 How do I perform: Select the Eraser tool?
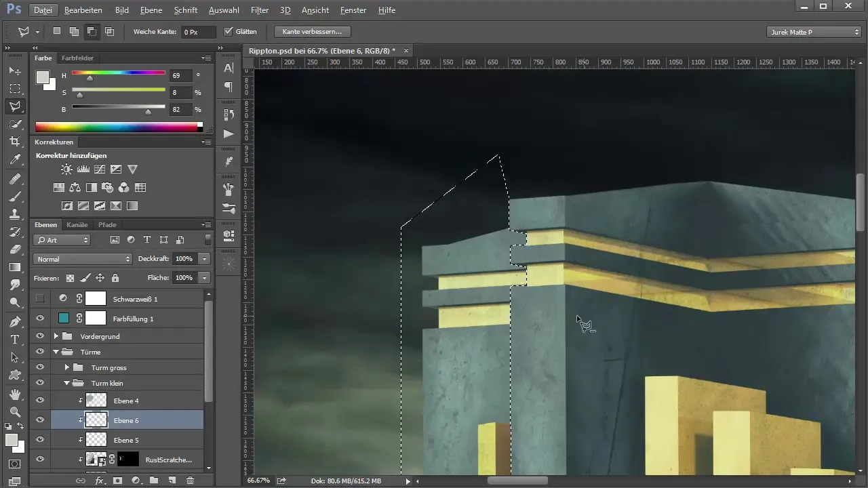coord(15,249)
